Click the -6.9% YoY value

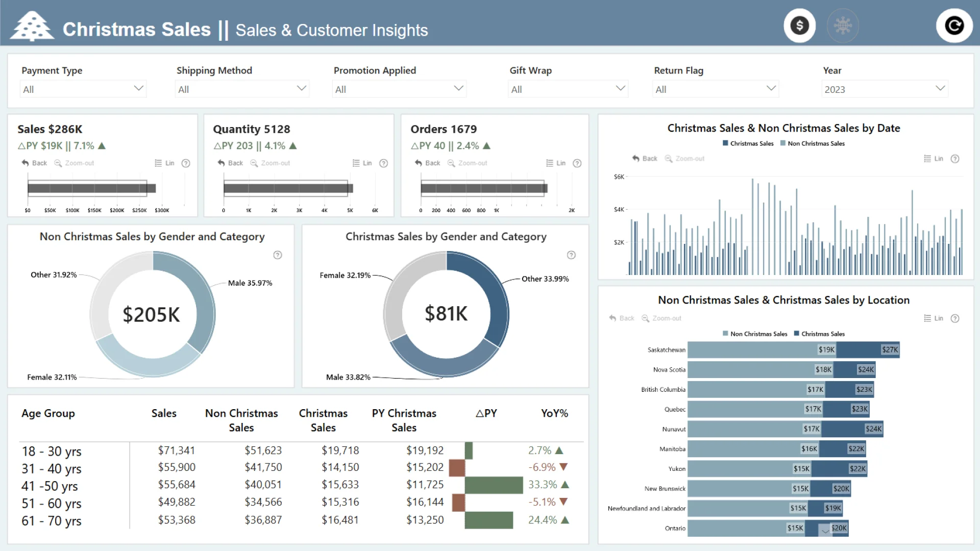(542, 467)
